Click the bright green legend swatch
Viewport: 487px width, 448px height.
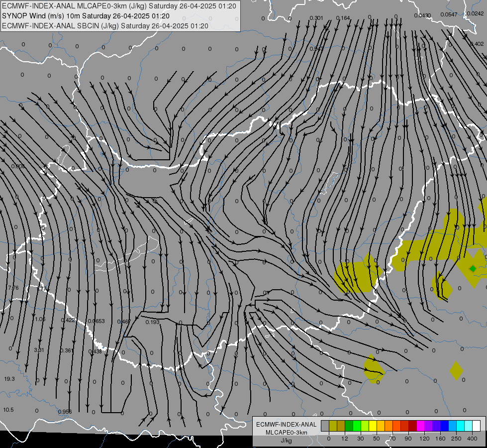coord(357,426)
